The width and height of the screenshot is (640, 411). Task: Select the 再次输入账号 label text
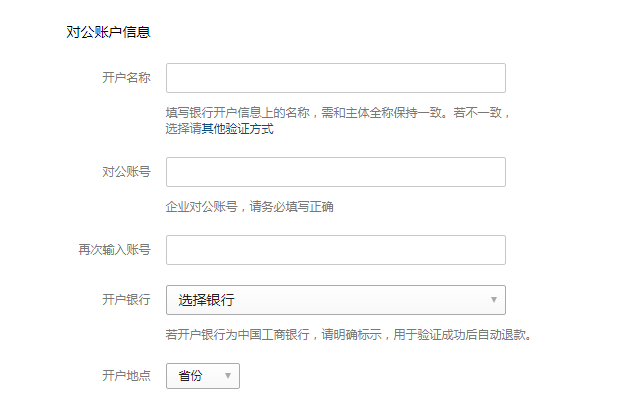[x=114, y=250]
